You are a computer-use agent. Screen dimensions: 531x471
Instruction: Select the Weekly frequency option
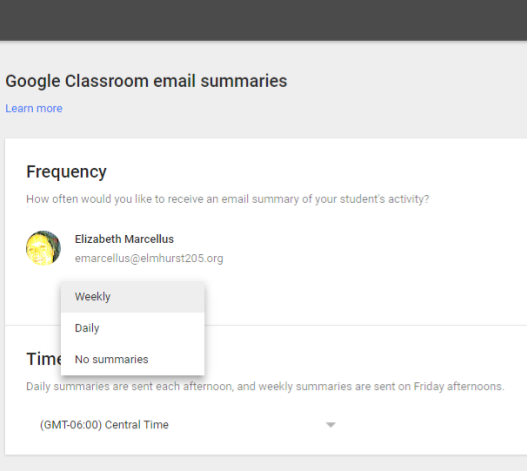pyautogui.click(x=132, y=297)
